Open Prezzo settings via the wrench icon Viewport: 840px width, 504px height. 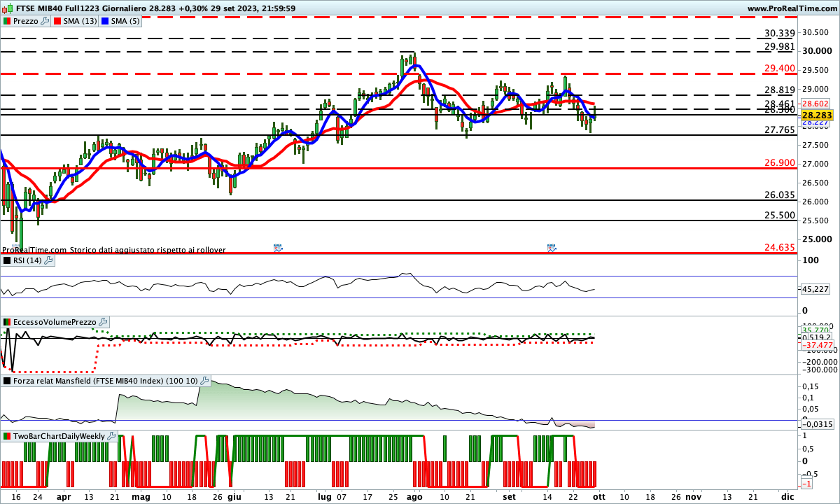46,21
